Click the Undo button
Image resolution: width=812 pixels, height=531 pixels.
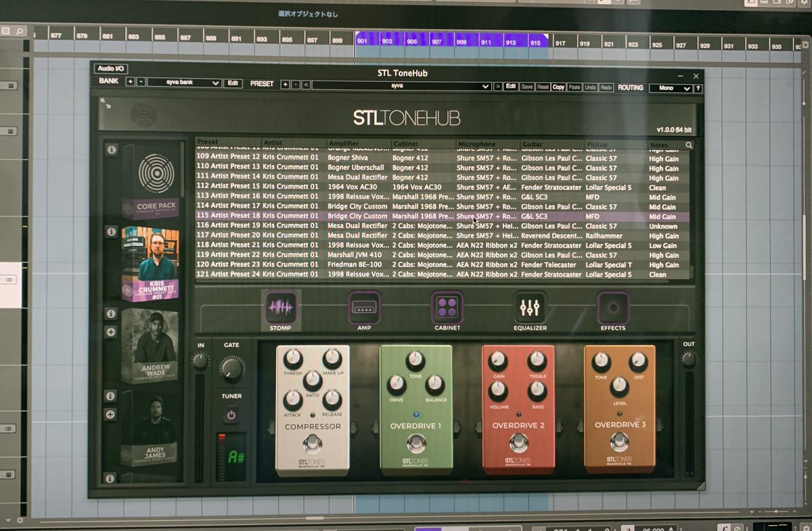590,87
